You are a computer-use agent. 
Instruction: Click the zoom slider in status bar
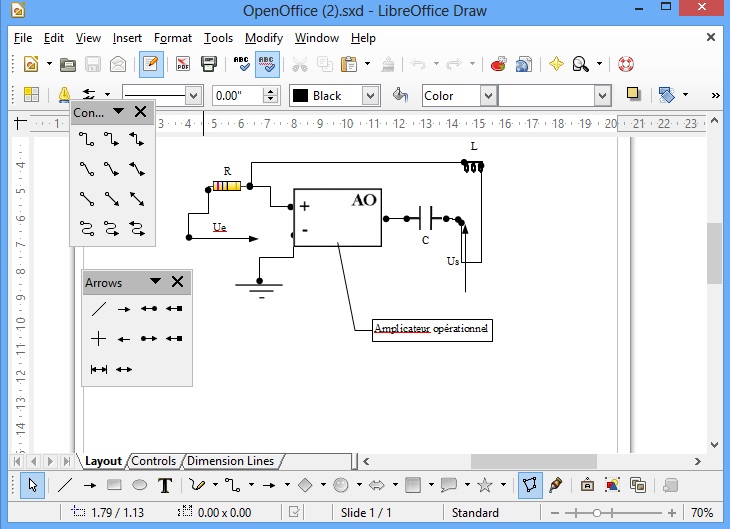[632, 513]
